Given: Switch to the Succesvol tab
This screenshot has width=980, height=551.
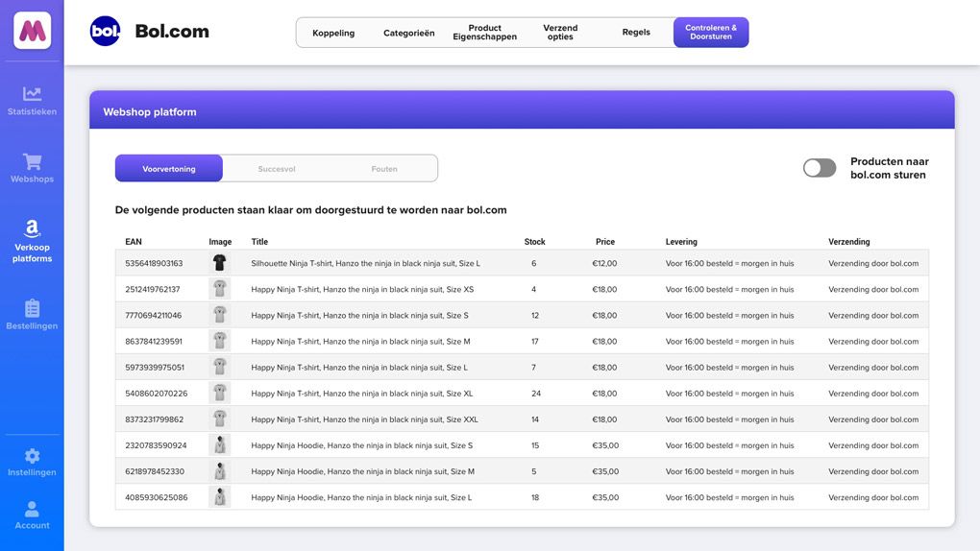Looking at the screenshot, I should 277,169.
